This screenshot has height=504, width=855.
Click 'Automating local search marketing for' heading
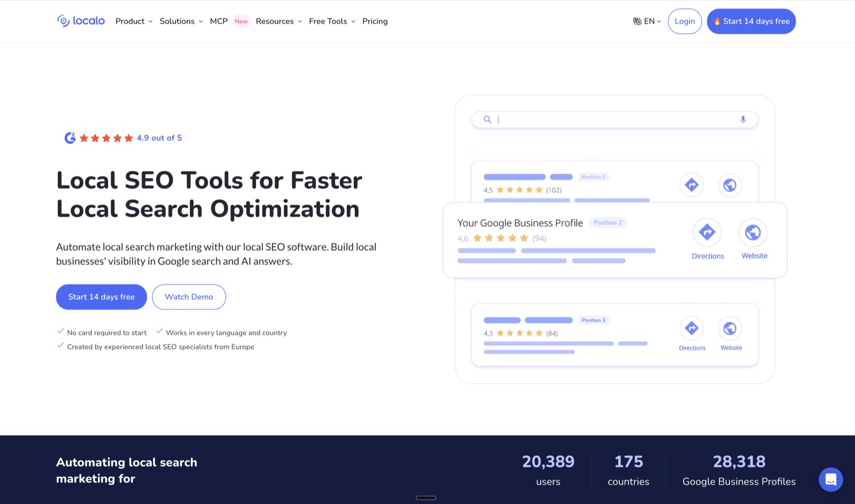(127, 470)
